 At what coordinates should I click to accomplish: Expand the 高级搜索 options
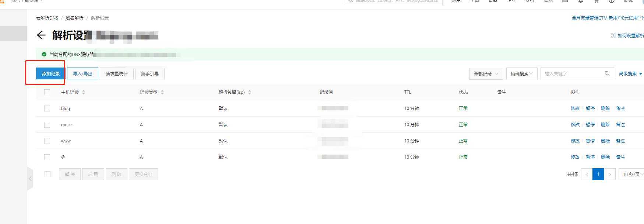click(630, 74)
